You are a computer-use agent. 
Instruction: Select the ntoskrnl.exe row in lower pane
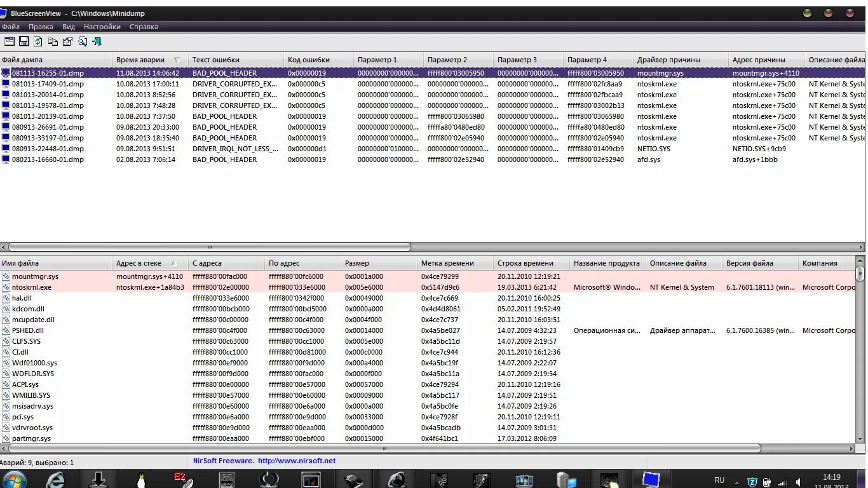pos(428,287)
